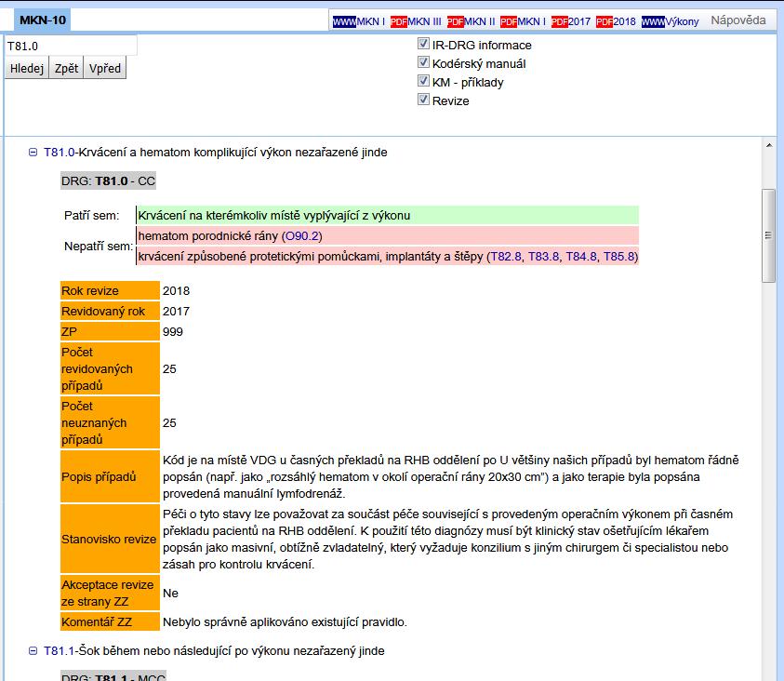The width and height of the screenshot is (784, 681).
Task: Click the 'Stanovisko revize' label cell
Action: (x=110, y=539)
